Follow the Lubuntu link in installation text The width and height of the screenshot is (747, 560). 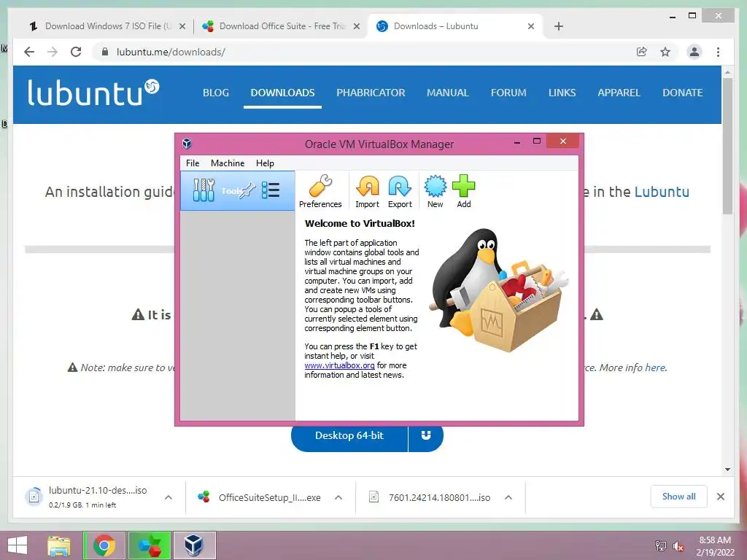662,192
